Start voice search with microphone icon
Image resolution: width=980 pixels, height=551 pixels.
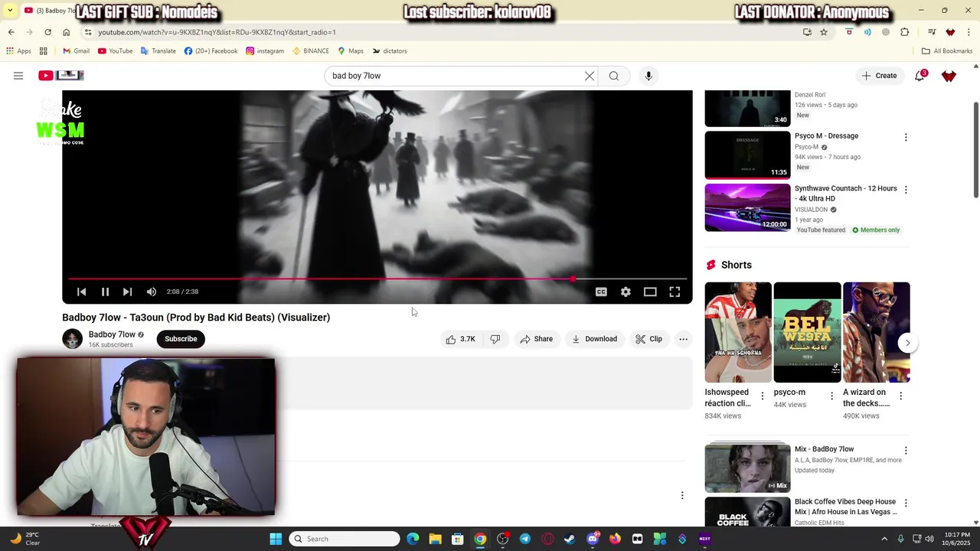click(648, 76)
